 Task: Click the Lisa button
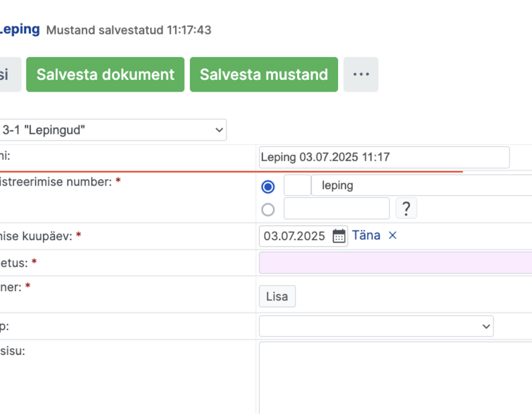pyautogui.click(x=277, y=296)
